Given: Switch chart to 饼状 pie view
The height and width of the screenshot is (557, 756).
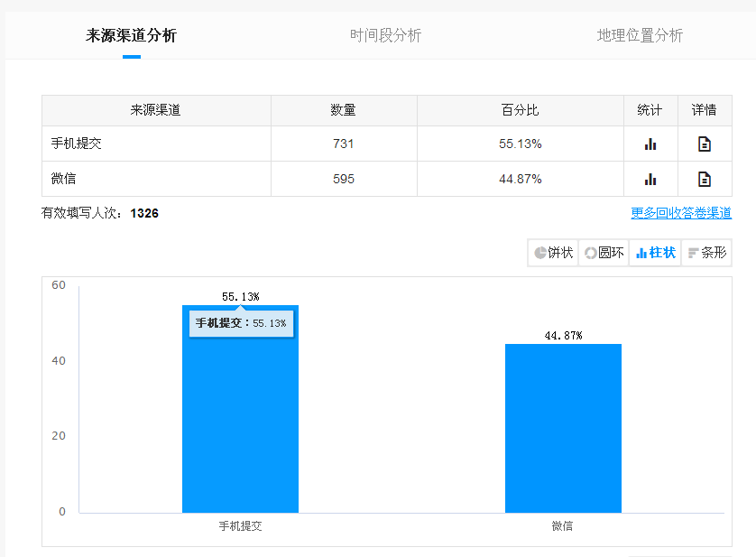Looking at the screenshot, I should [x=553, y=253].
